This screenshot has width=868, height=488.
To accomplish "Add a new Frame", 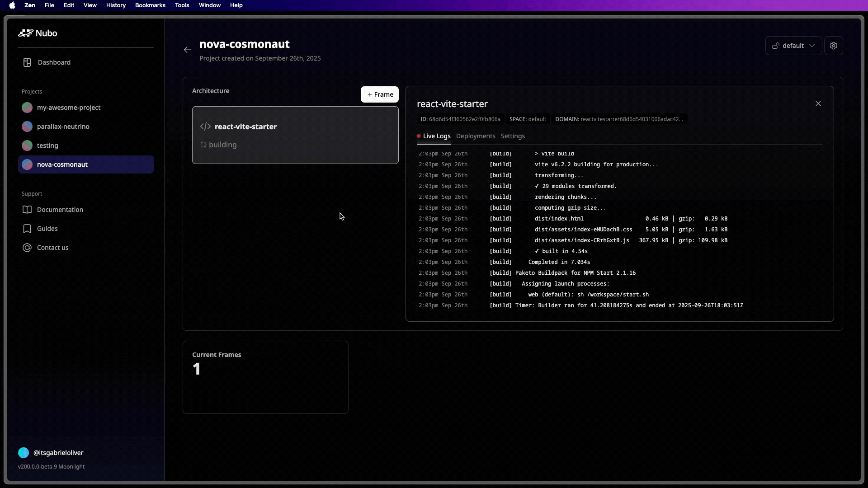I will pos(379,94).
